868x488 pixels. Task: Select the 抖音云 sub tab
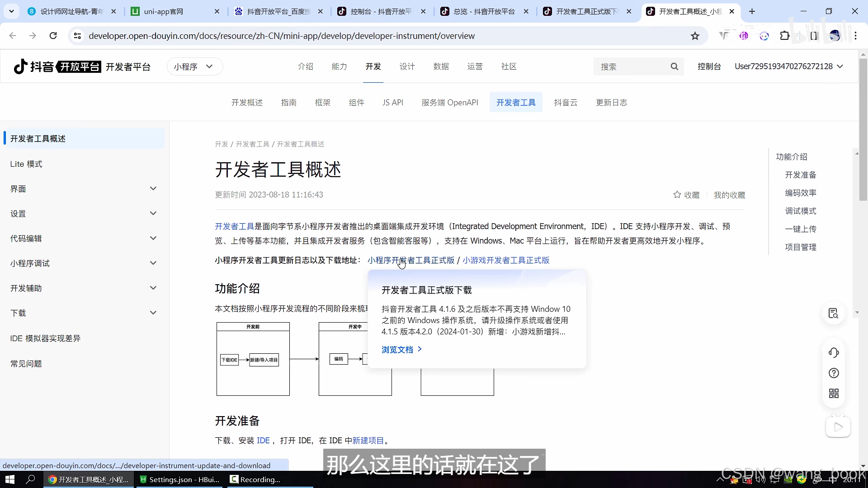tap(566, 103)
